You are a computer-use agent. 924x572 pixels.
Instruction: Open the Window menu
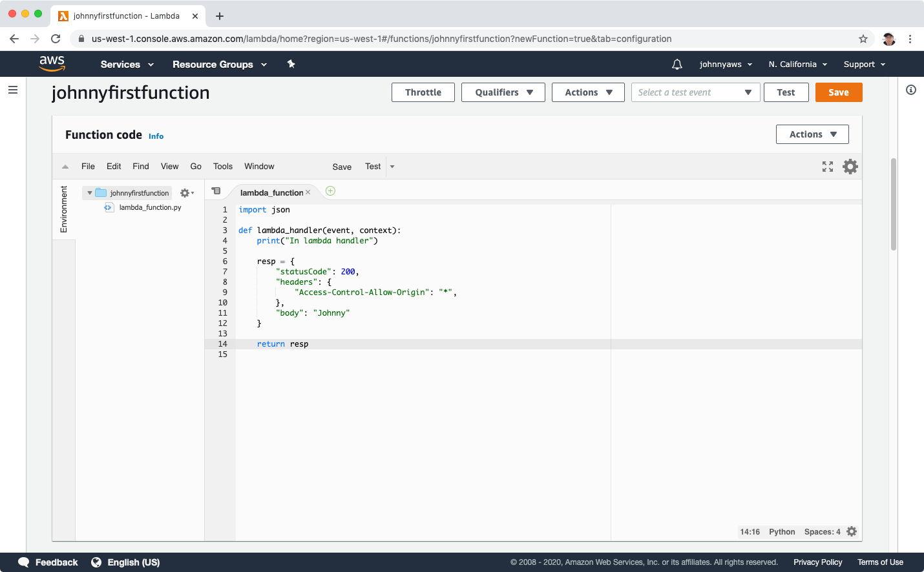259,167
